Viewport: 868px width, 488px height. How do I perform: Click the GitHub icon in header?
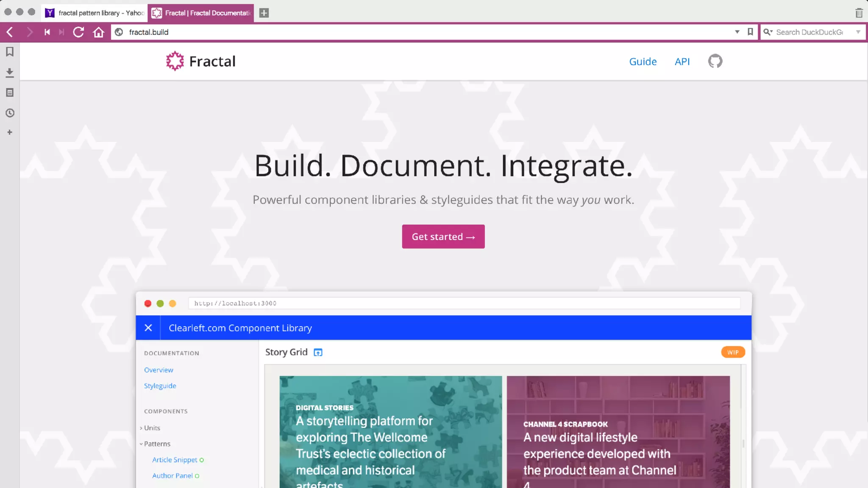click(715, 61)
